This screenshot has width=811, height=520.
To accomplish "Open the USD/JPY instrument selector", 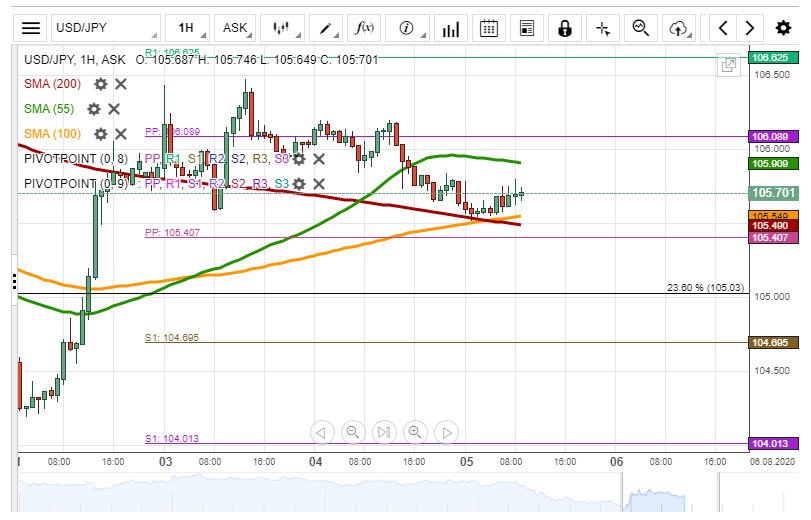I will [106, 28].
